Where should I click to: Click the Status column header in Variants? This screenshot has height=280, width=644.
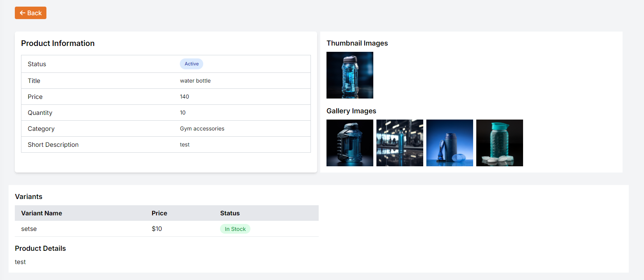(230, 213)
